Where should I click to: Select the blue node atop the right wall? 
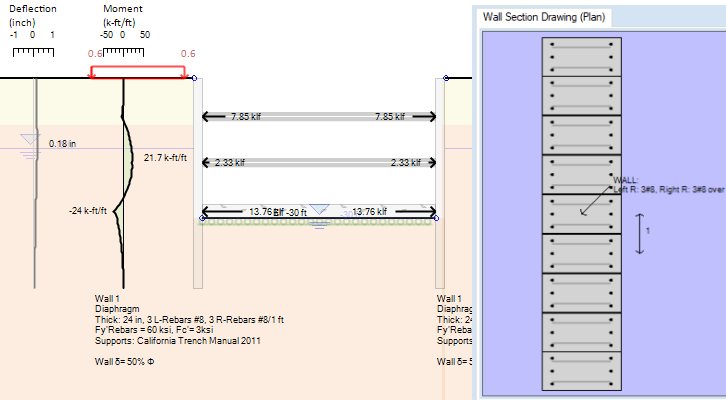(446, 78)
